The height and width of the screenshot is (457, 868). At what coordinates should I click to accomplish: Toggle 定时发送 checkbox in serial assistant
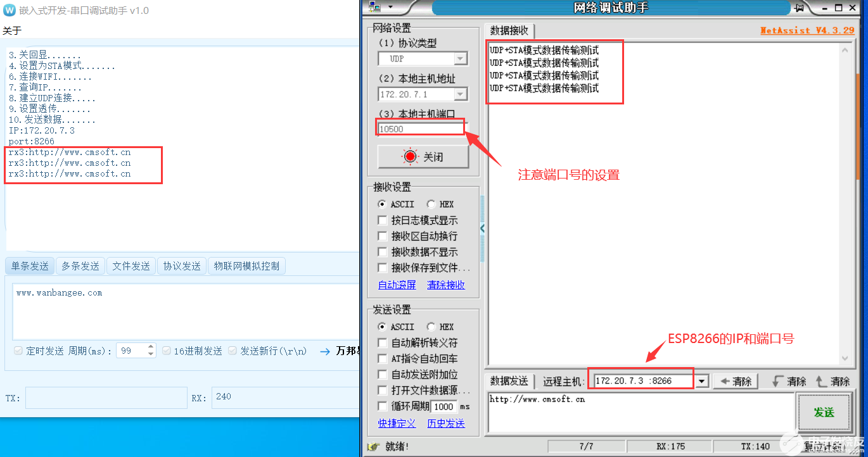[x=18, y=351]
